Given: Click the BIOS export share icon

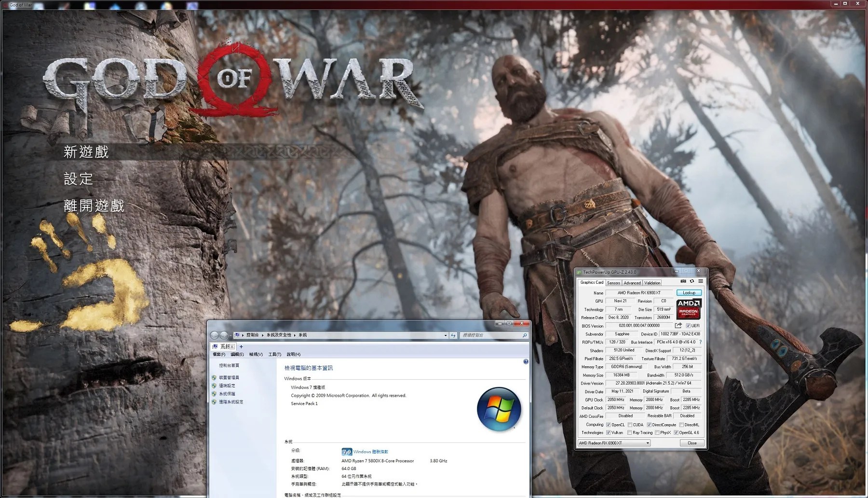Looking at the screenshot, I should [678, 325].
